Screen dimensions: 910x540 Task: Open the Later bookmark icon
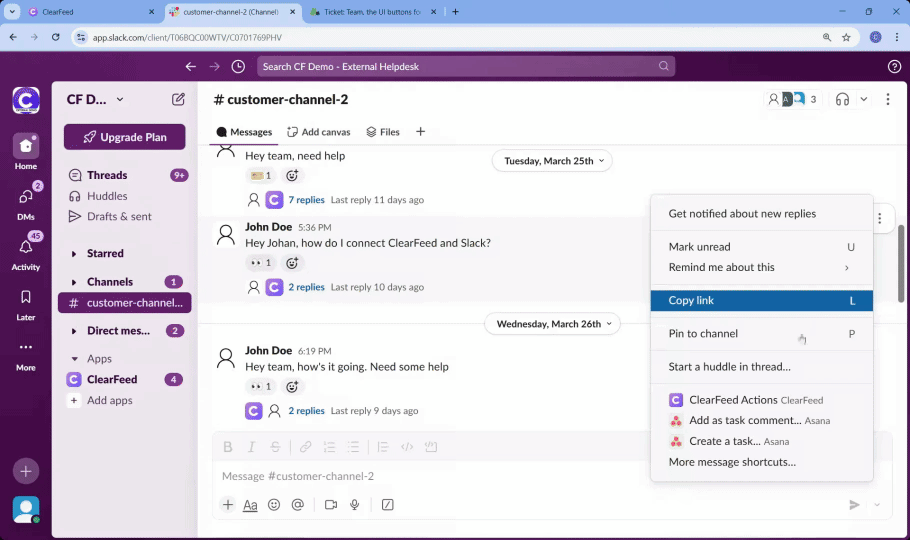click(25, 298)
